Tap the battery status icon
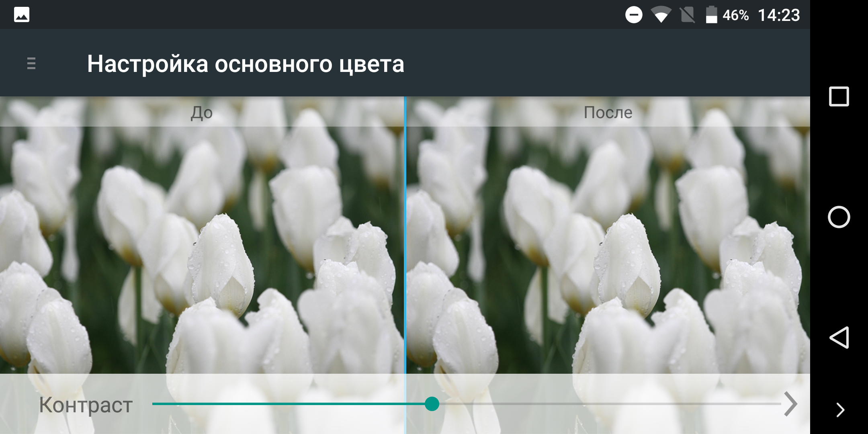 (x=712, y=15)
